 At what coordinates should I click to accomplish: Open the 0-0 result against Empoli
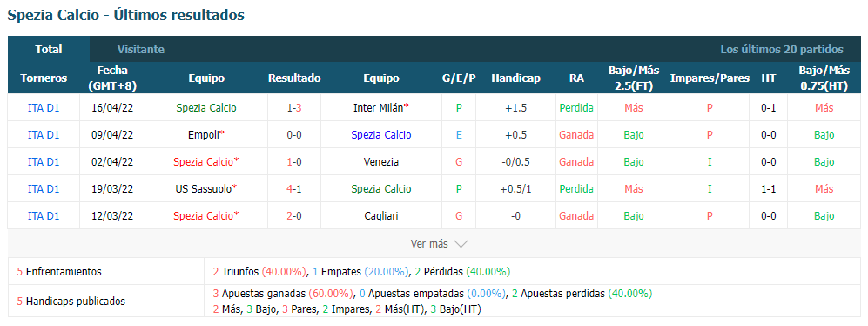pyautogui.click(x=294, y=135)
